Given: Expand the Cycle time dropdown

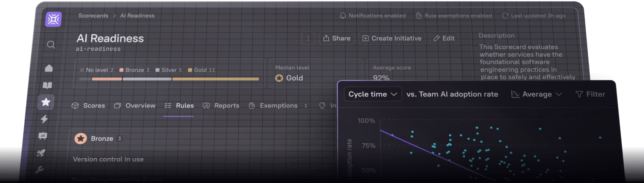Looking at the screenshot, I should pos(372,94).
